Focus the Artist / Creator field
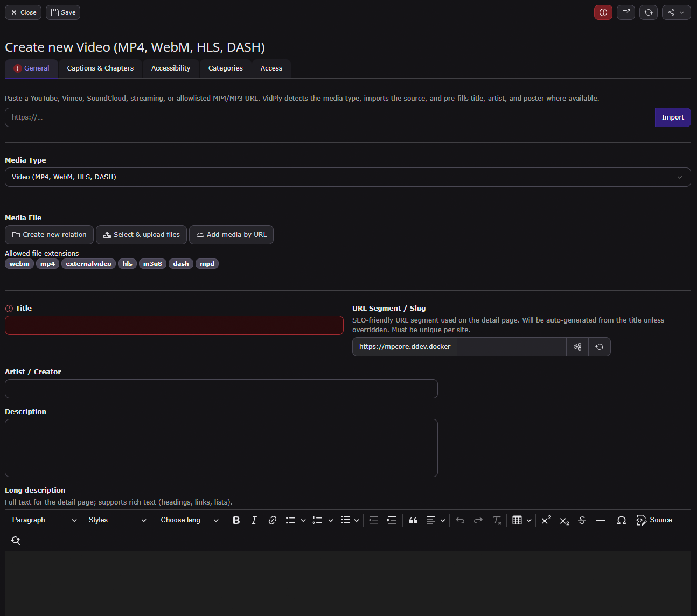This screenshot has width=697, height=616. pos(221,389)
